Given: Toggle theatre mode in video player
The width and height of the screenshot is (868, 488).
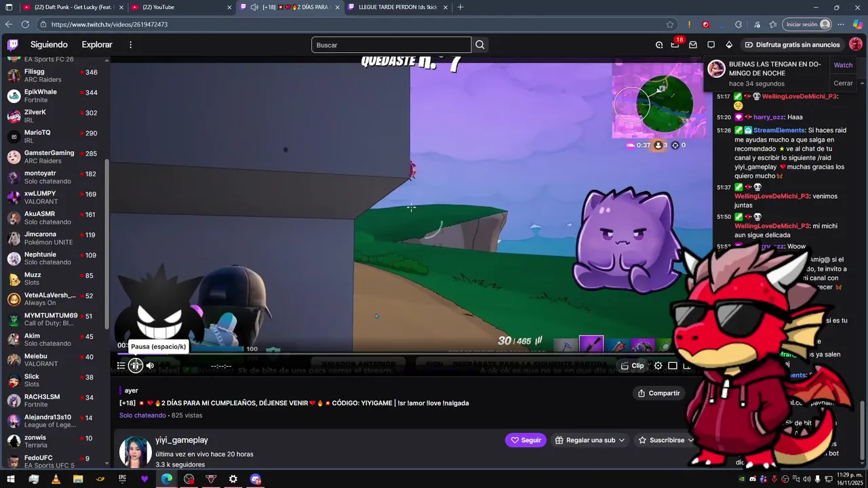Looking at the screenshot, I should point(673,365).
